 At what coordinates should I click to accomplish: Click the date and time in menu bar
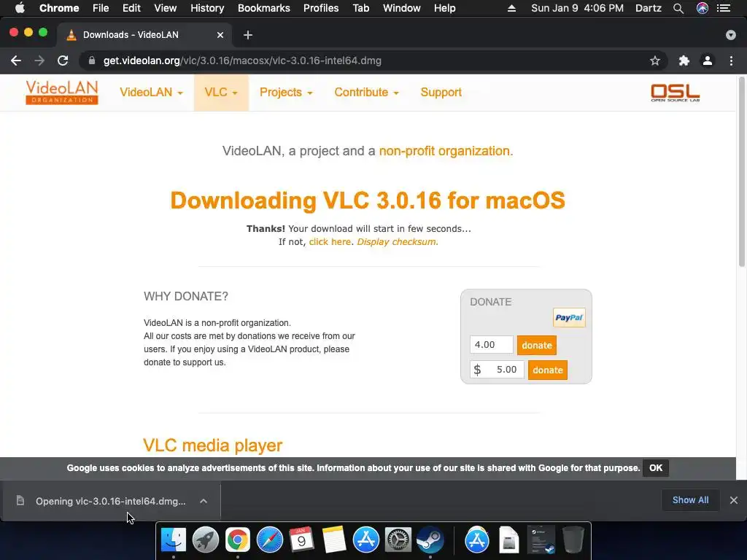tap(577, 8)
